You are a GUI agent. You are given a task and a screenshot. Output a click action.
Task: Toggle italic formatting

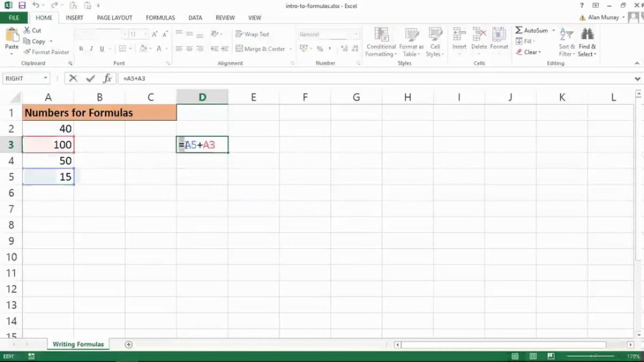[91, 48]
